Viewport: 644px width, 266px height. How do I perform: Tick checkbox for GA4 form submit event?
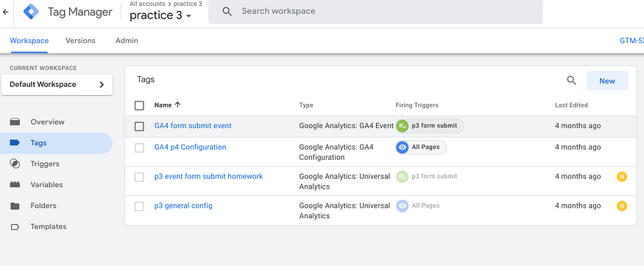point(139,126)
